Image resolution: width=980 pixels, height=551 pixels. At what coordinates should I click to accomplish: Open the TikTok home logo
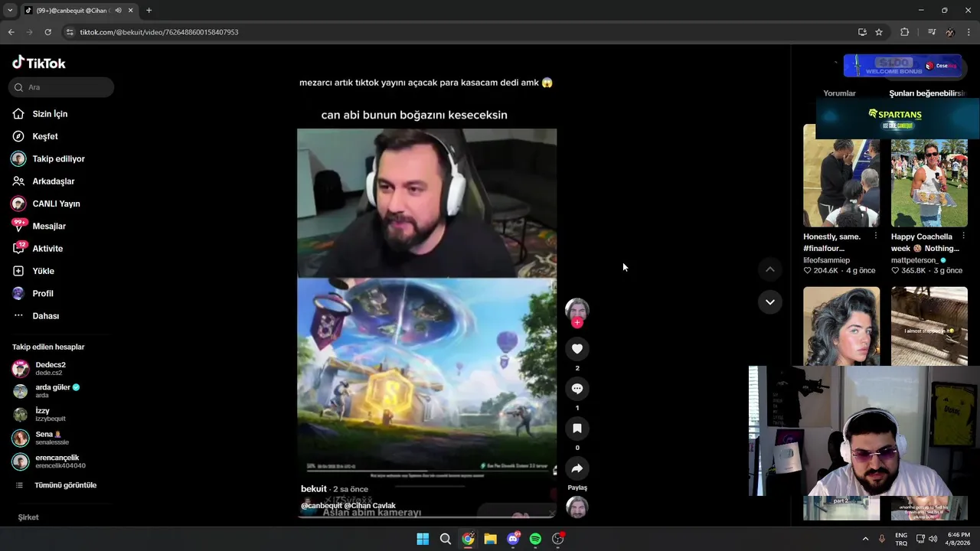[39, 63]
